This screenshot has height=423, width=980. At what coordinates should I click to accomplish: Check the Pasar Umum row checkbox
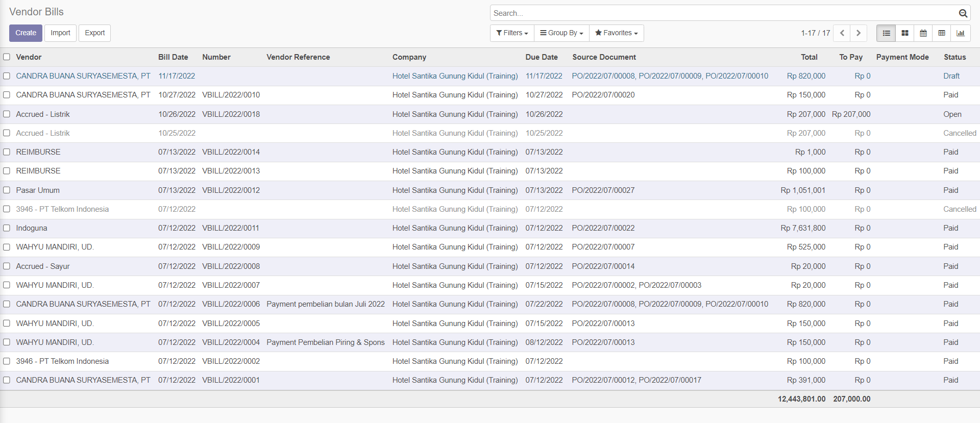click(x=7, y=190)
